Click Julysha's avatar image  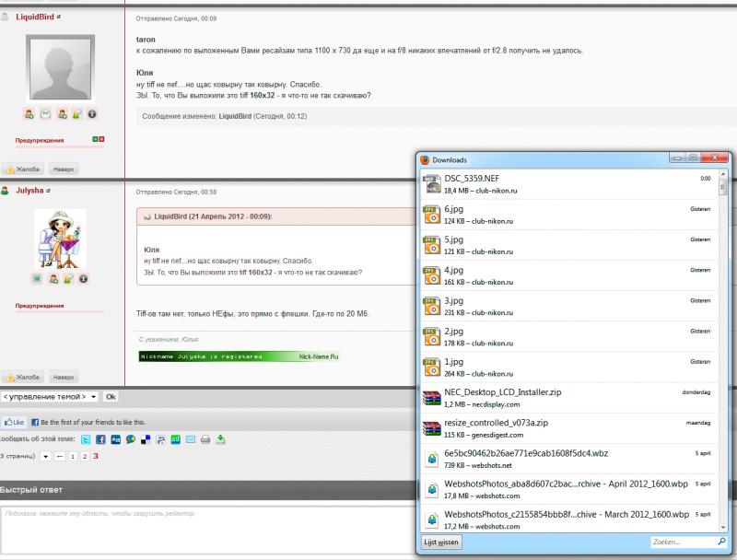60,239
